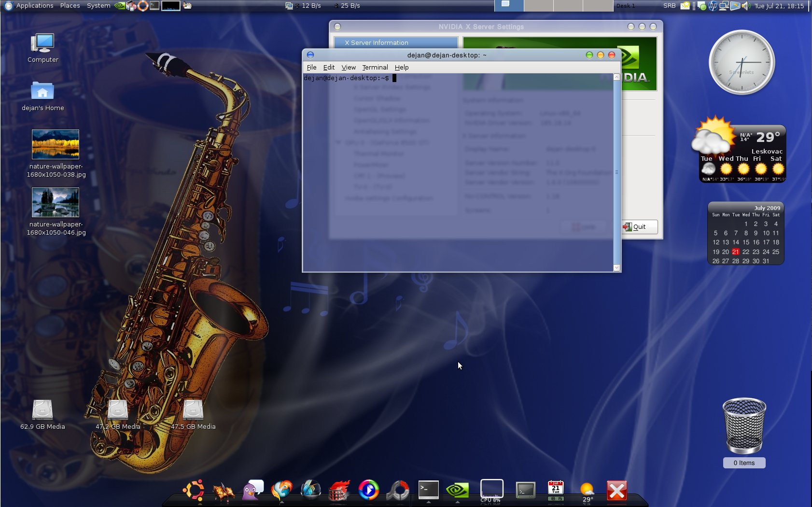The width and height of the screenshot is (812, 507).
Task: Click the Ubuntu logo in the dock
Action: 194,490
